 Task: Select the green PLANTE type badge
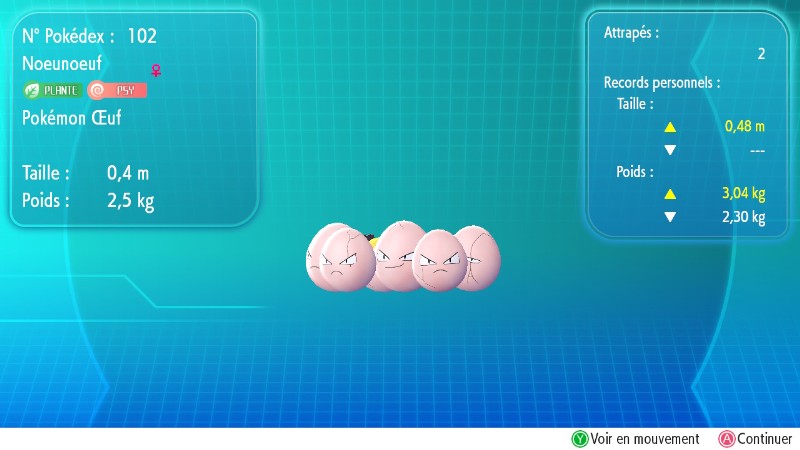tap(53, 90)
